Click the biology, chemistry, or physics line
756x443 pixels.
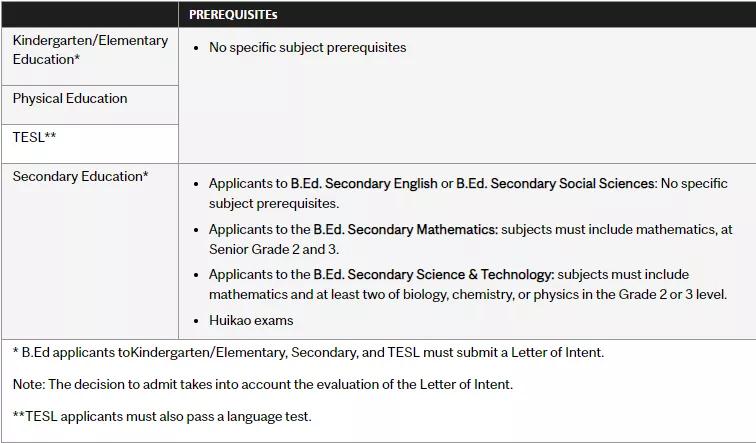coord(468,295)
